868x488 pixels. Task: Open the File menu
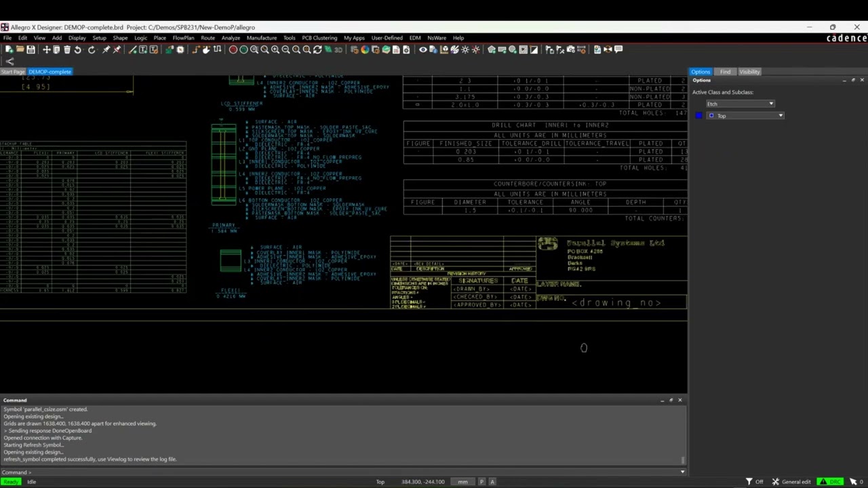click(x=7, y=38)
